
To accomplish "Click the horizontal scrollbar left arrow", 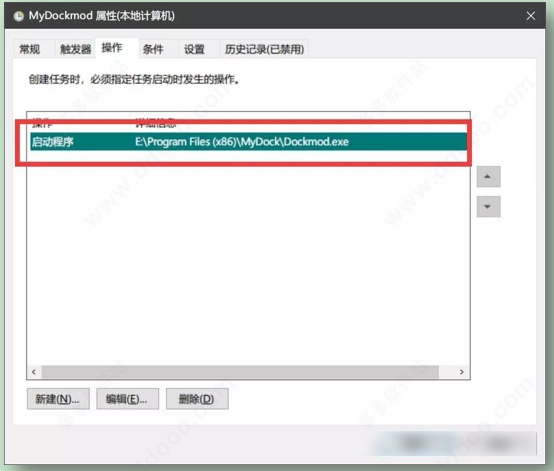I will [34, 372].
